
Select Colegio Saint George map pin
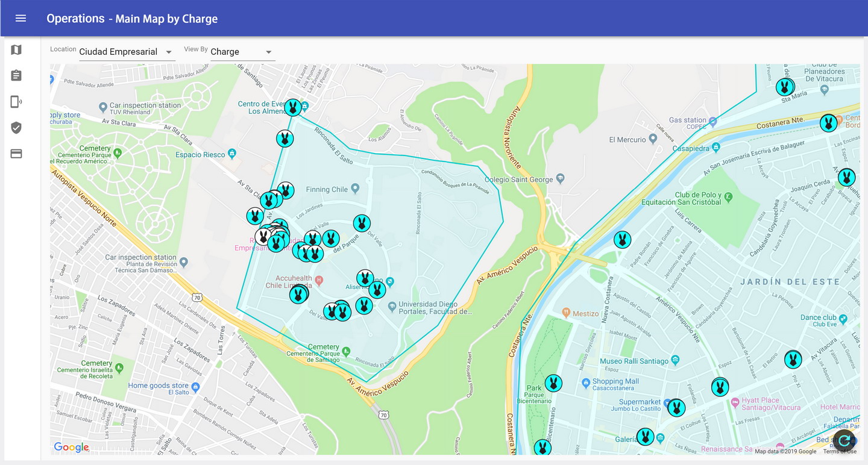click(560, 179)
